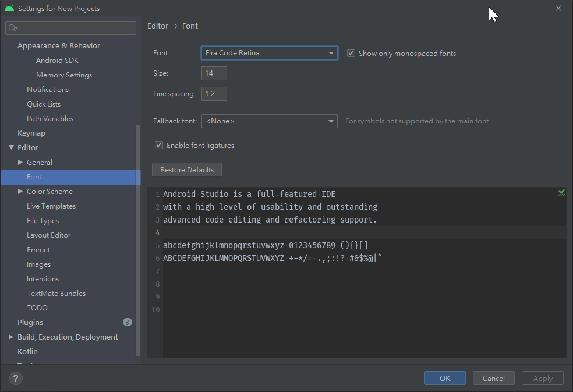Open TextMate Bundles settings
Image resolution: width=573 pixels, height=392 pixels.
click(x=56, y=294)
